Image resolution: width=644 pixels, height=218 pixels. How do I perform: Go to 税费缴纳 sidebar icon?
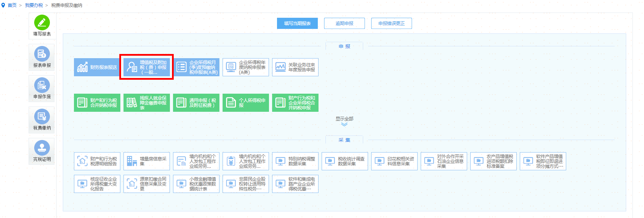(x=42, y=120)
